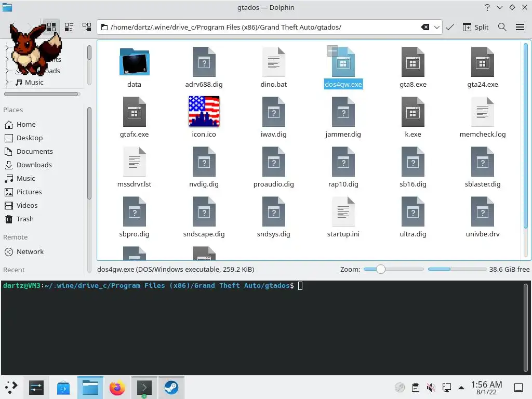Select the dino.bat file
Viewport: 532px width, 399px height.
pyautogui.click(x=273, y=68)
